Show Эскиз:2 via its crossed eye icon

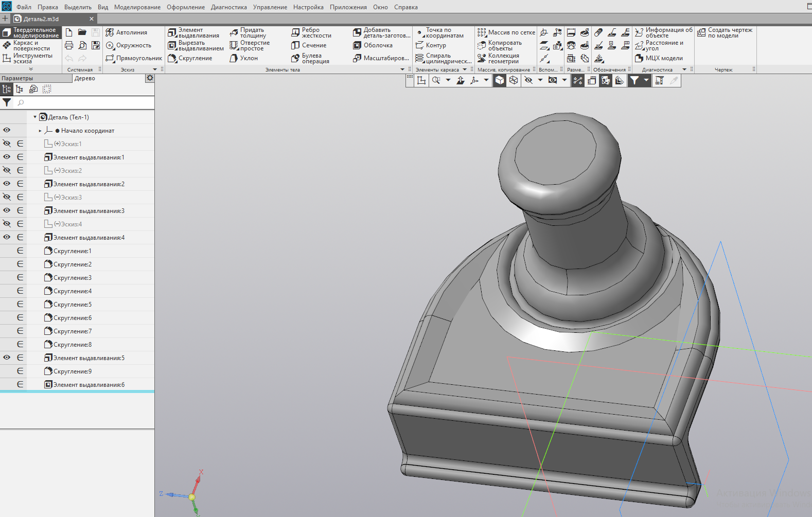[7, 170]
